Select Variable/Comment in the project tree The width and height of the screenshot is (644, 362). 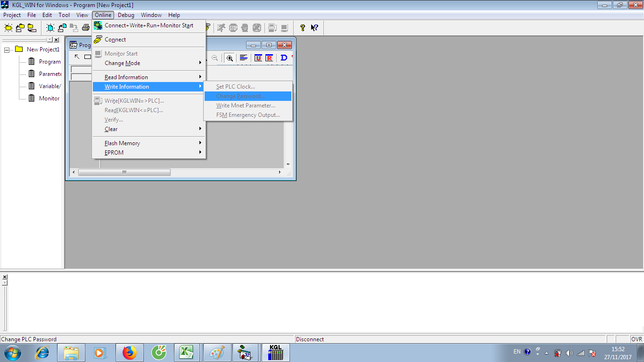coord(50,86)
